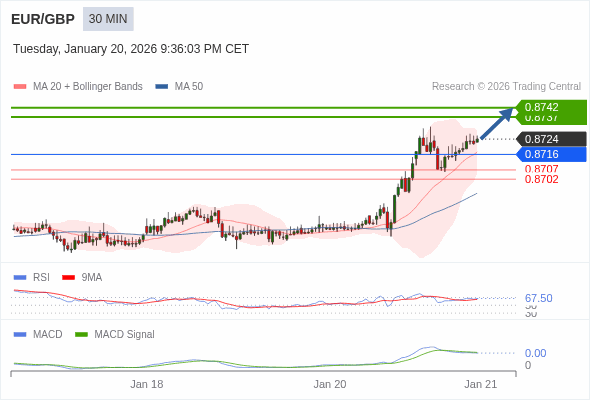Click the 0.8724 current price tag
Screen dimensions: 590x400
click(x=551, y=139)
